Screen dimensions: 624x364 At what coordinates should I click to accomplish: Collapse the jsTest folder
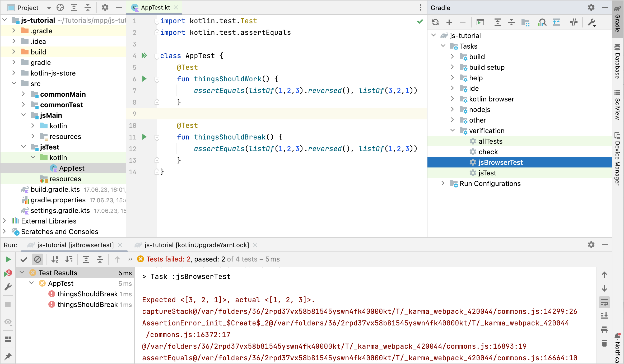click(x=23, y=147)
